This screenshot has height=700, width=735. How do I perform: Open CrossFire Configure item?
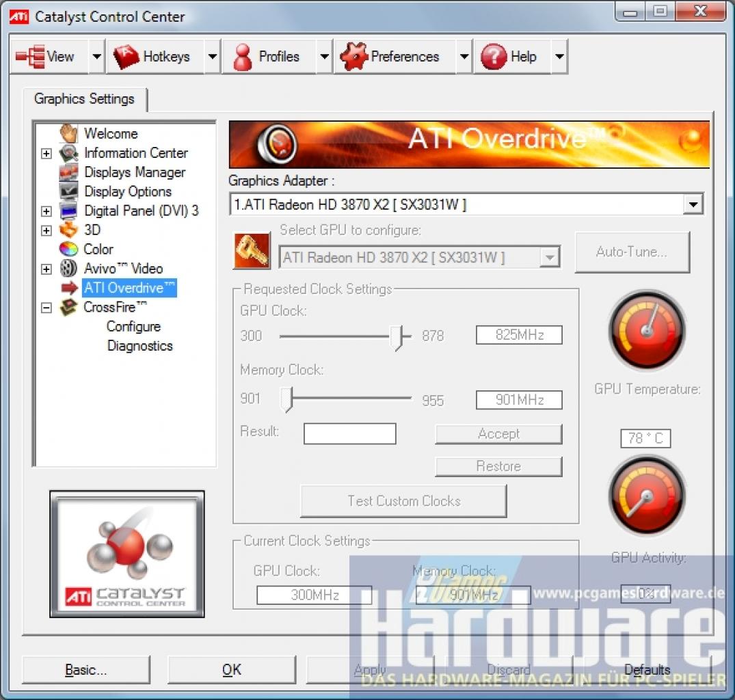[133, 327]
